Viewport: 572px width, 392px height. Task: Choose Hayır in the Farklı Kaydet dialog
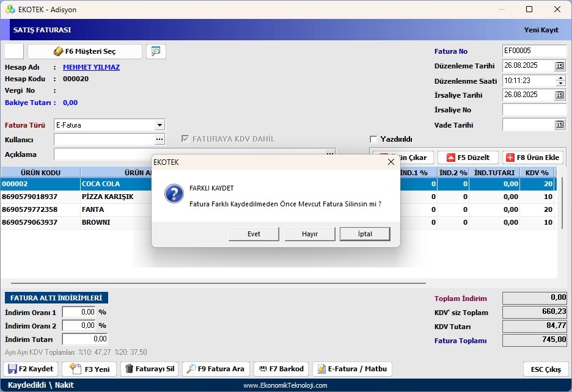tap(310, 234)
